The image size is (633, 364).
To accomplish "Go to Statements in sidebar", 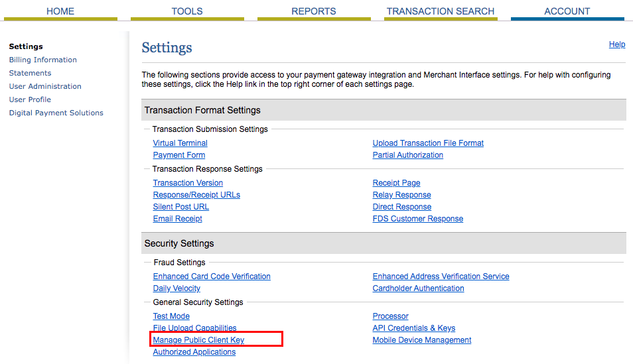I will click(31, 73).
